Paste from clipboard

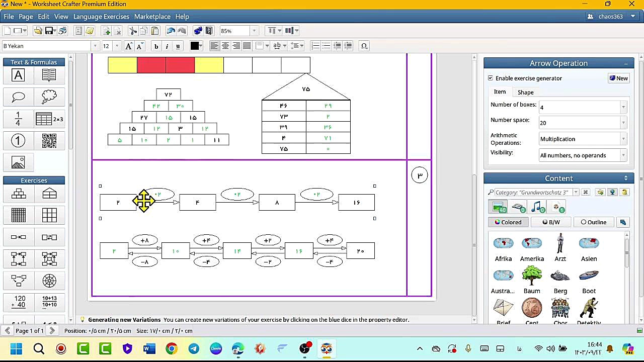(x=154, y=31)
